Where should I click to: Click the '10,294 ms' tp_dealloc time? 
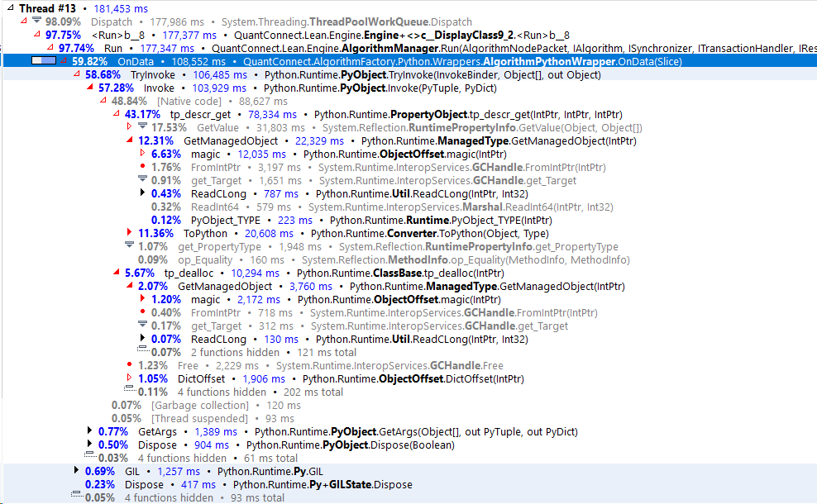[x=256, y=273]
